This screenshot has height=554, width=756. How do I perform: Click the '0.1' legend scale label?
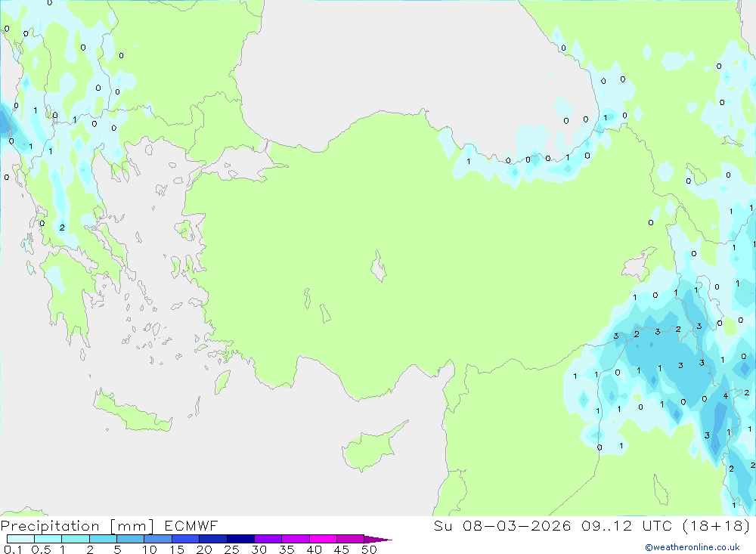click(x=13, y=549)
